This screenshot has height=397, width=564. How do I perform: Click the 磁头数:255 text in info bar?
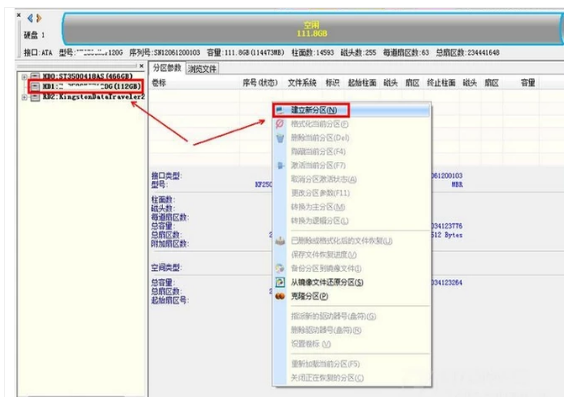pyautogui.click(x=358, y=53)
